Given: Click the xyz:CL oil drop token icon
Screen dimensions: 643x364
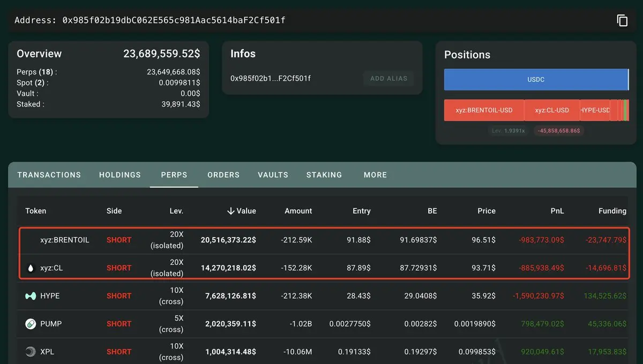Looking at the screenshot, I should click(31, 268).
